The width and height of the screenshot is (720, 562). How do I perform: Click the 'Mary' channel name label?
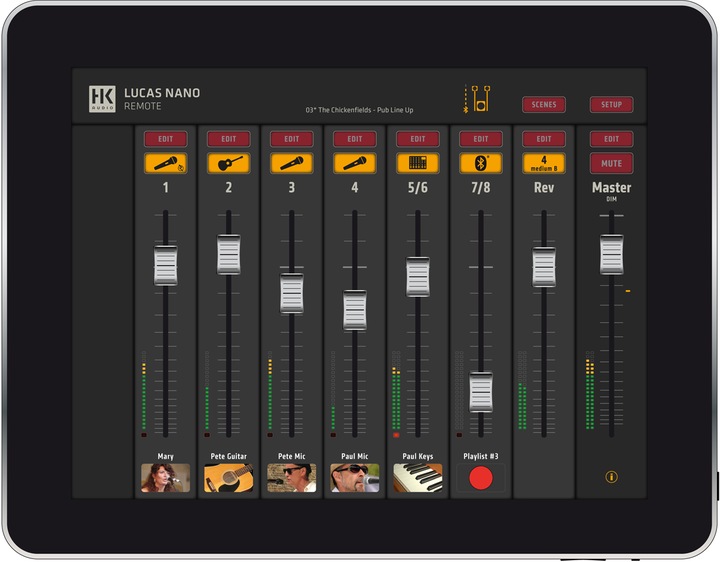(x=166, y=456)
